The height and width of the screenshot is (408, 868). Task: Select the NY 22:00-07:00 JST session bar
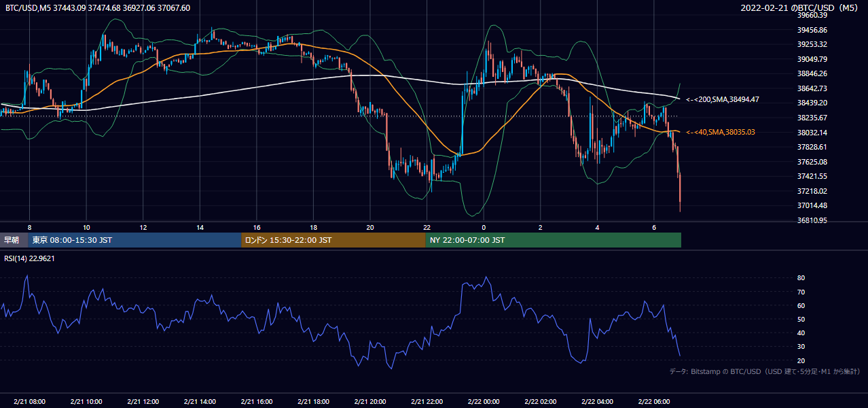(x=554, y=240)
